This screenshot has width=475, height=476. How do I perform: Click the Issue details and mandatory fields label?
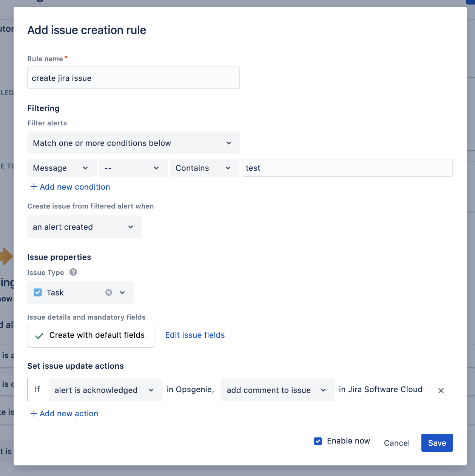point(86,317)
